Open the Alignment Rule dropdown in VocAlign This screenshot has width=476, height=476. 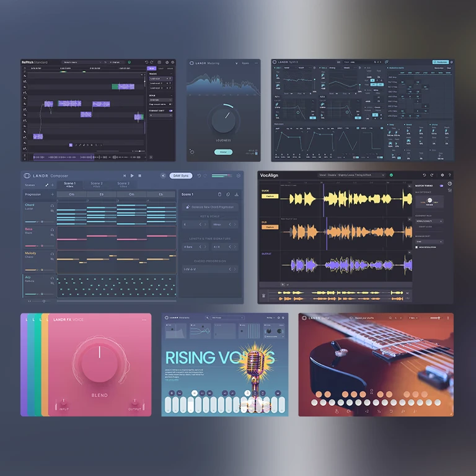point(430,221)
